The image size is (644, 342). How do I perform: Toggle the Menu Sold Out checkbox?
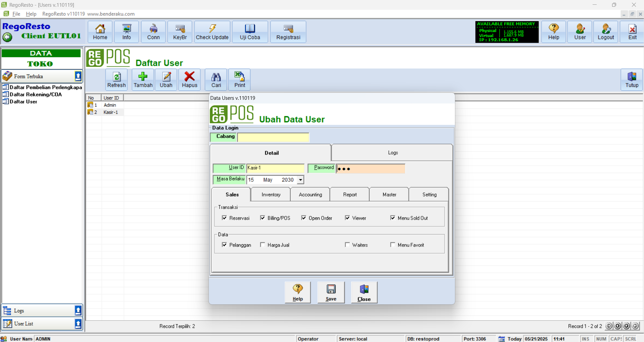(x=393, y=218)
